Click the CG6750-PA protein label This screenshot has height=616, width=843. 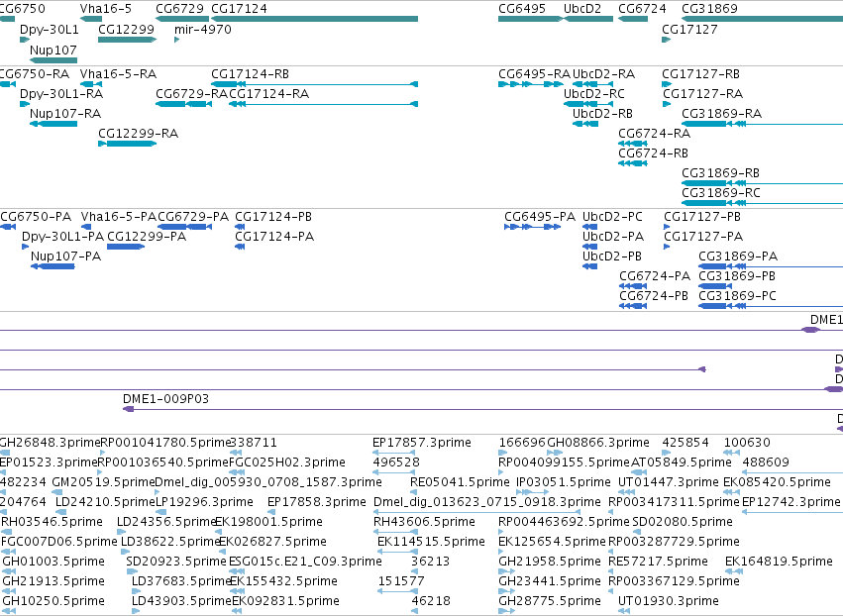pos(36,217)
